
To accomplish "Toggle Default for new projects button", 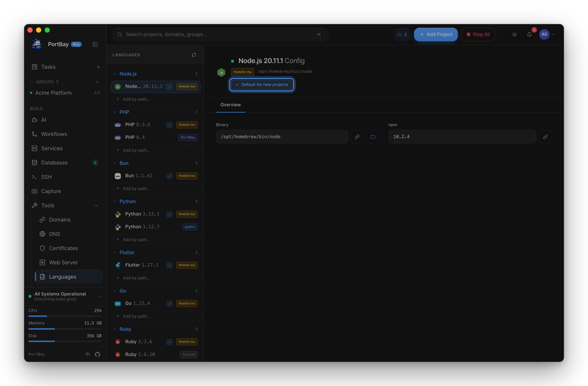I will click(262, 85).
